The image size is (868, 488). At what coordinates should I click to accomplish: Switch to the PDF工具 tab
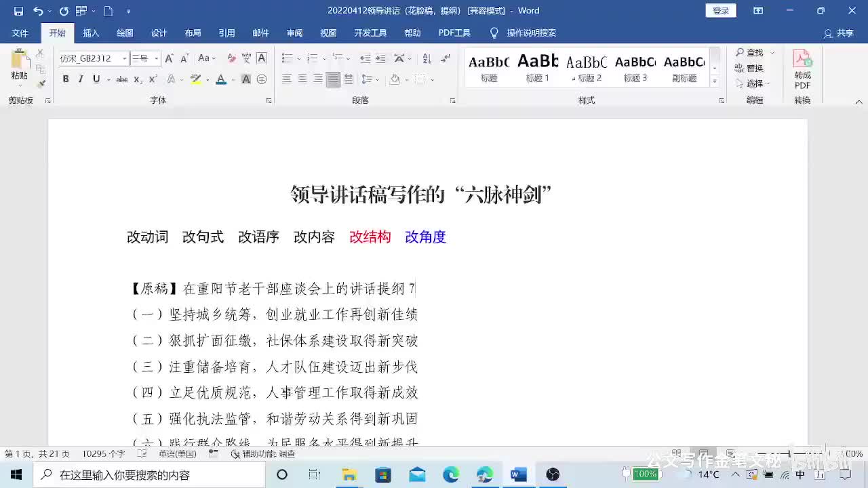(454, 33)
